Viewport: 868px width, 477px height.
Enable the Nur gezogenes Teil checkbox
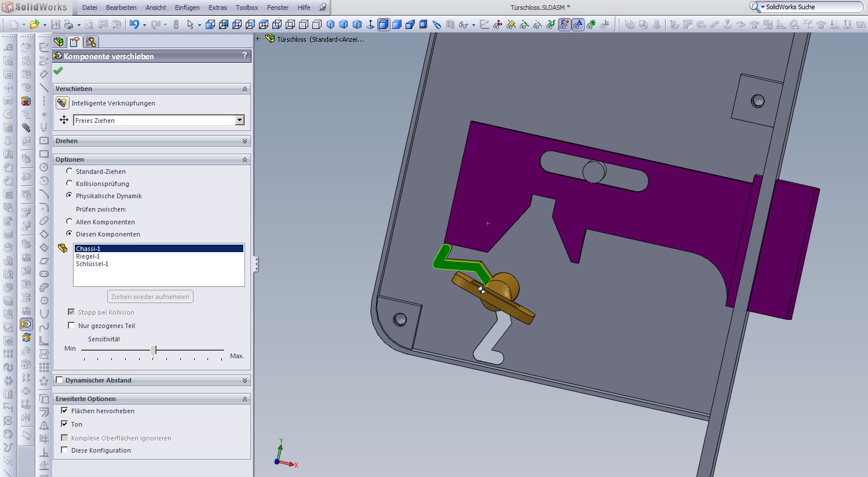pyautogui.click(x=71, y=325)
